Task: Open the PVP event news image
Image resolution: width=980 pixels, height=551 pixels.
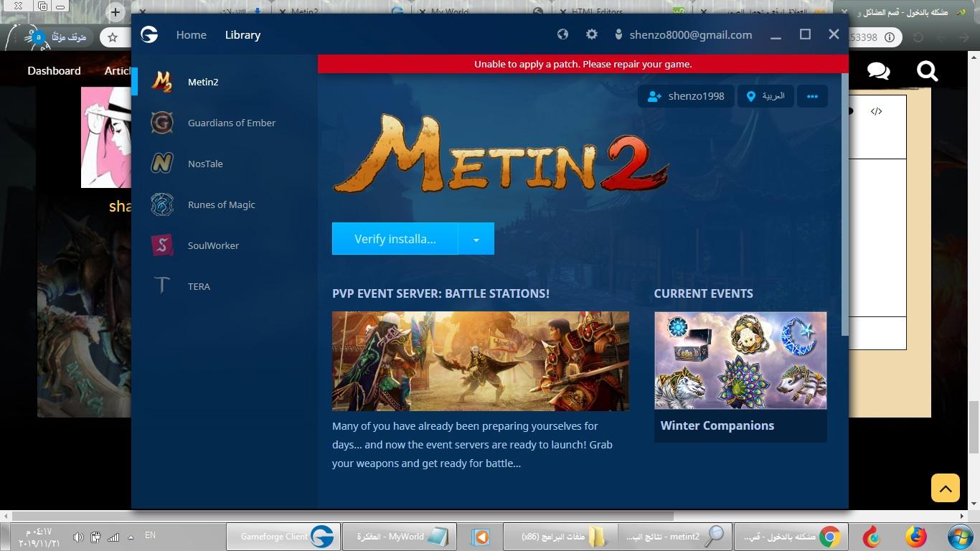Action: [x=480, y=361]
